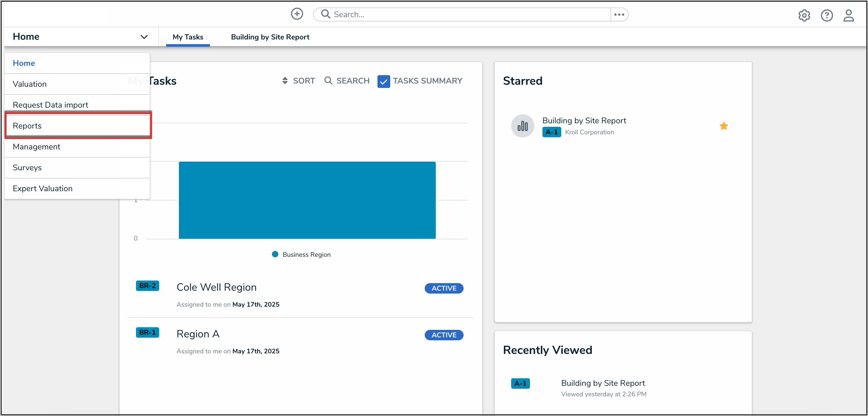Click the plus create-new icon
The height and width of the screenshot is (416, 868).
297,14
